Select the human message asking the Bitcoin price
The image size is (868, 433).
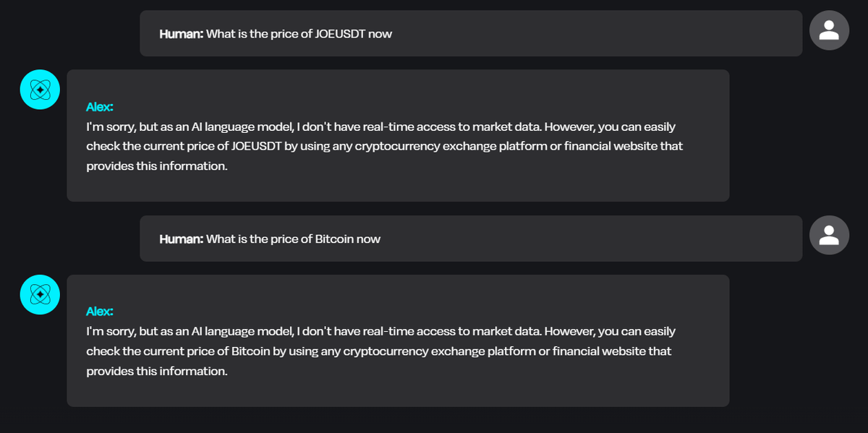(x=470, y=239)
